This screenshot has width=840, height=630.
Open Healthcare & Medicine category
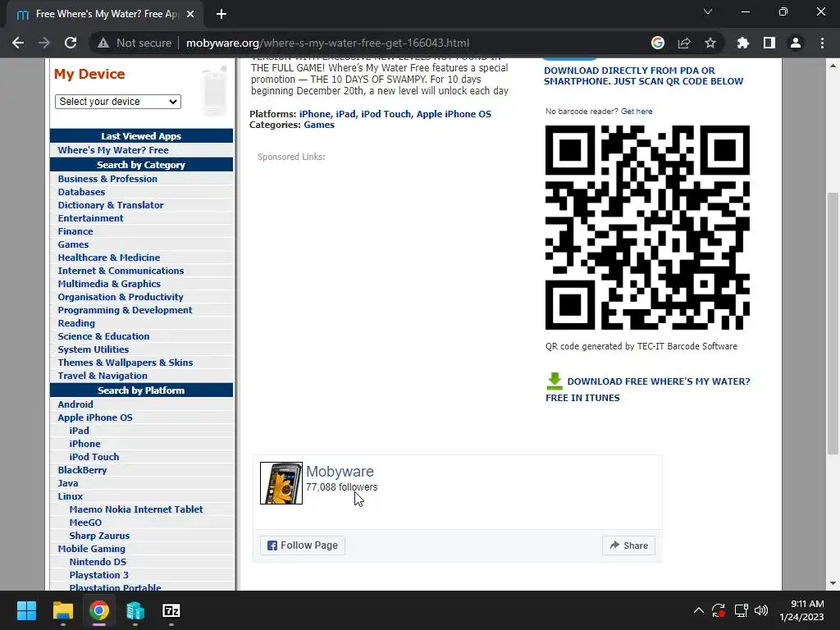(109, 258)
